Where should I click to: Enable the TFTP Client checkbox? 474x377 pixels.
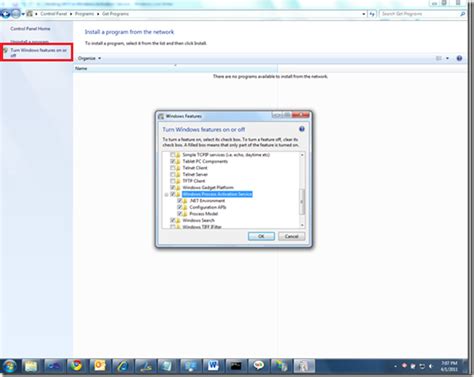pos(173,181)
